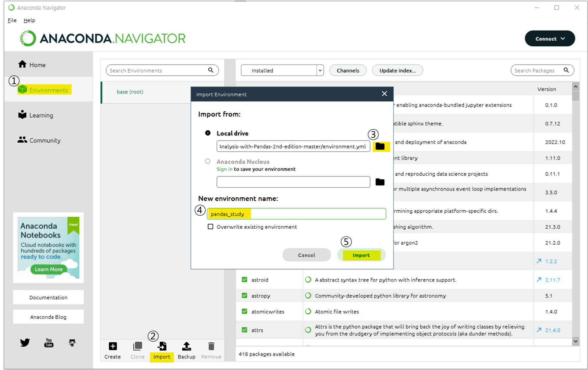Open the GitHub link icon
588x370 pixels.
coord(72,343)
